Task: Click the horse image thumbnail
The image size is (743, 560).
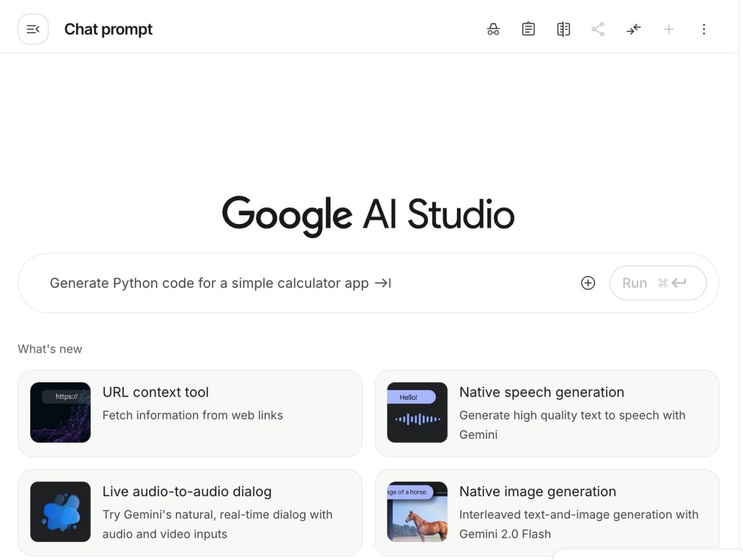Action: coord(417,512)
